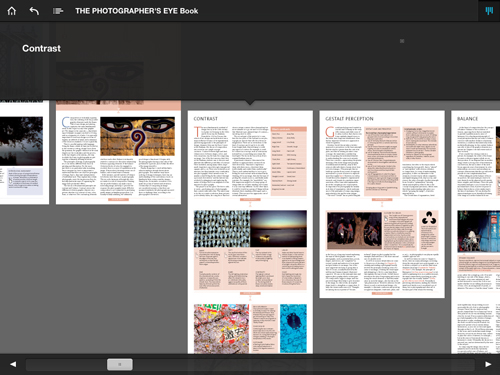Screen dimensions: 500x375
Task: Open Contrast page with sunset photo
Action: [250, 249]
